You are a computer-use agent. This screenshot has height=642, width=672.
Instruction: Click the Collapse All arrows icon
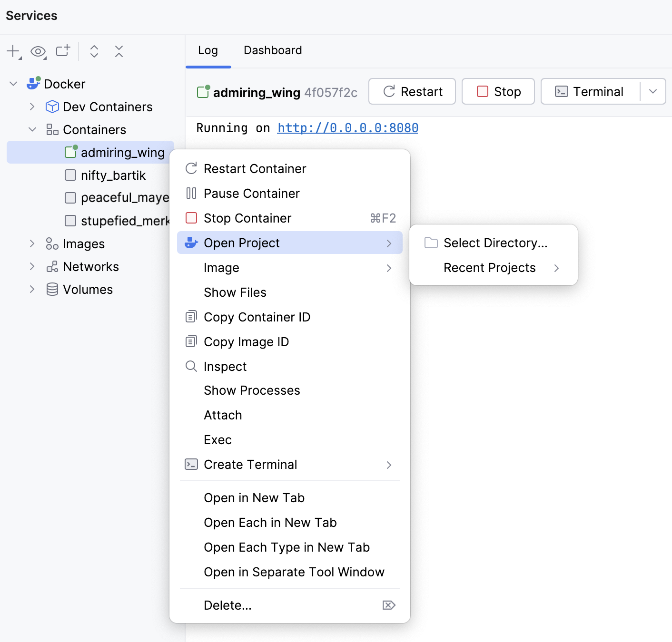119,51
